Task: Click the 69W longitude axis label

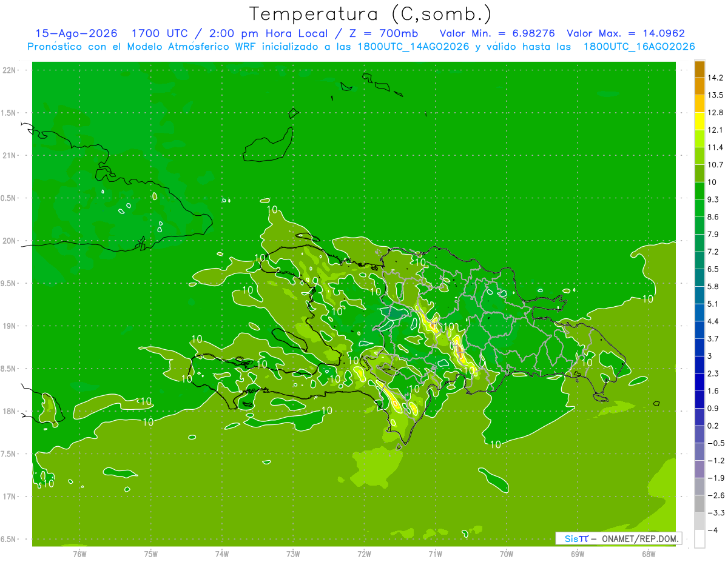Action: (x=578, y=554)
